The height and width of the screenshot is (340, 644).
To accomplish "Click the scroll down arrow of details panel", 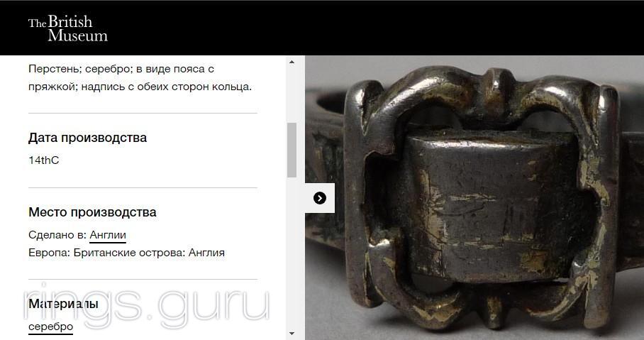I will click(x=292, y=334).
